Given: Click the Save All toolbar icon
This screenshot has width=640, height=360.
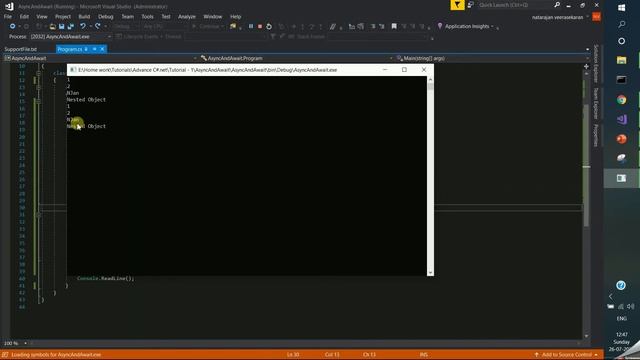Looking at the screenshot, I should [x=71, y=27].
